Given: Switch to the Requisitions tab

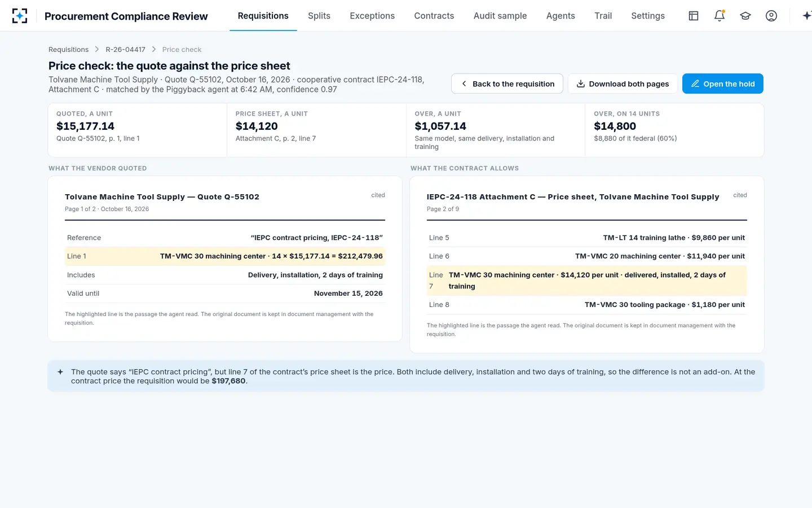Looking at the screenshot, I should click(263, 16).
